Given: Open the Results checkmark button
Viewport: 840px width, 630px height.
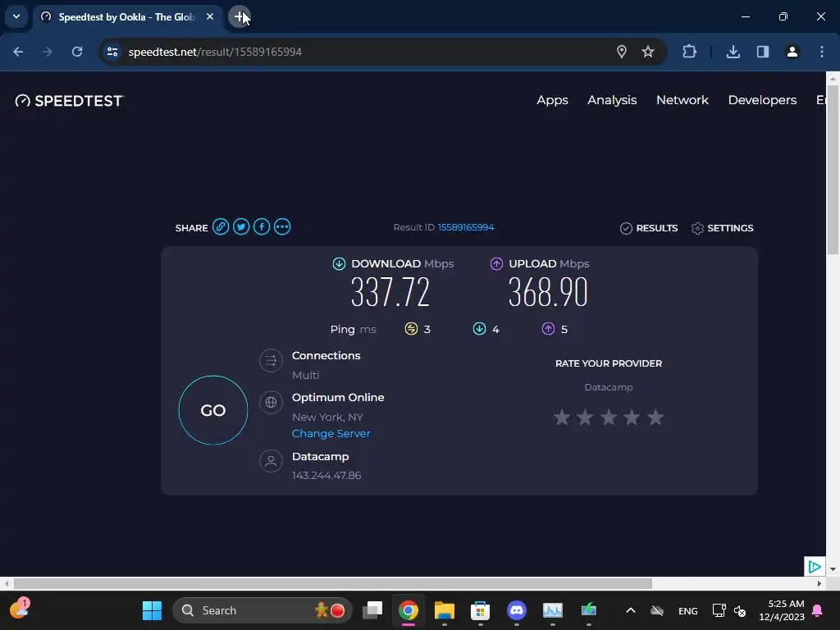Looking at the screenshot, I should coord(649,228).
